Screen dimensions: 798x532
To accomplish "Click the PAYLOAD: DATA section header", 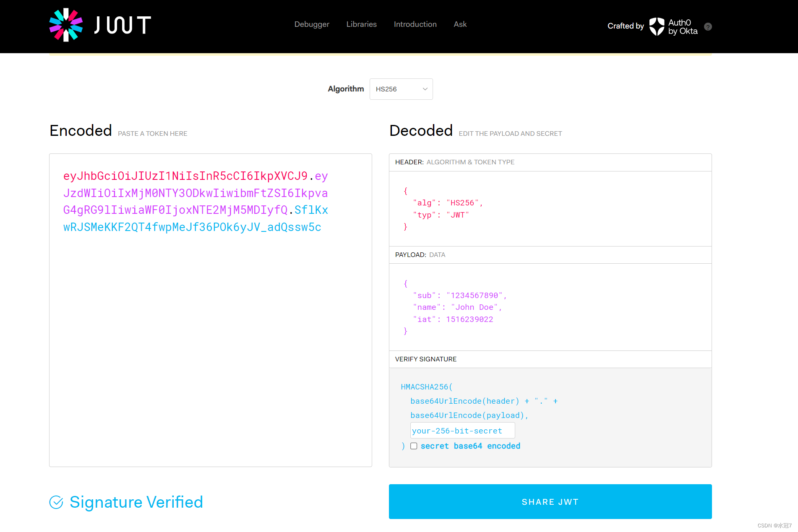I will (420, 254).
